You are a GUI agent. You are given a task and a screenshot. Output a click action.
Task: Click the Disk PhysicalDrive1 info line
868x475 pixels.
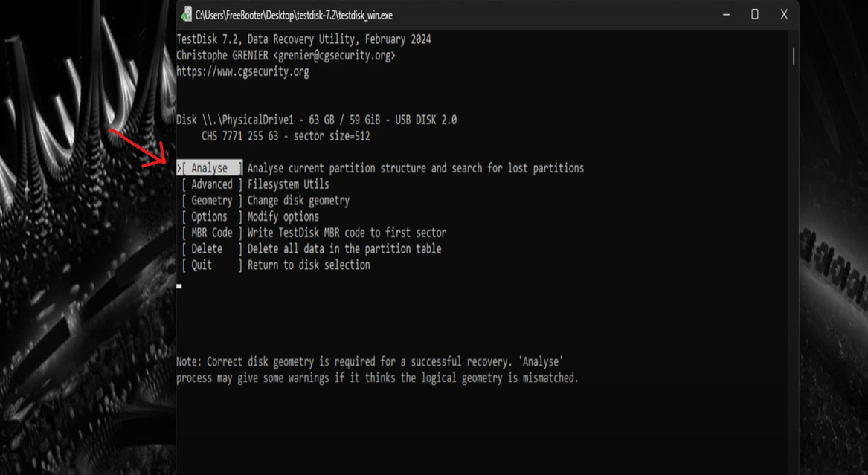tap(317, 120)
